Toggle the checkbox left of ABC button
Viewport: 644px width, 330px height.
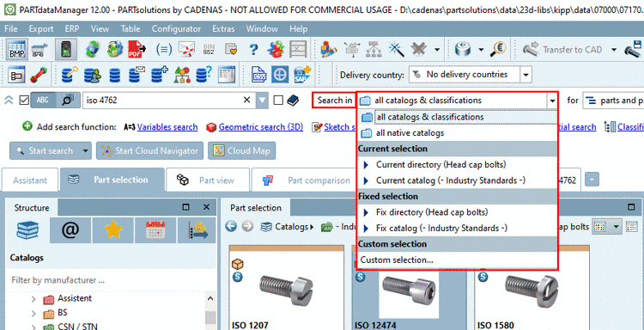(24, 101)
